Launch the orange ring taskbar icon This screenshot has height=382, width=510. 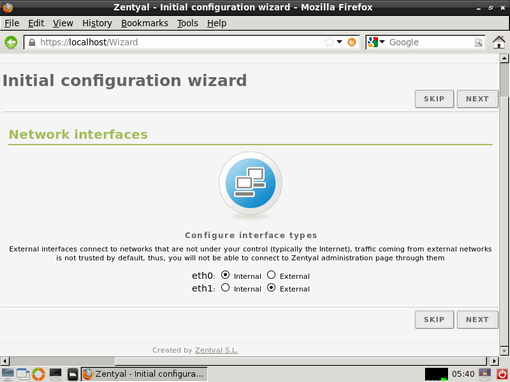tap(38, 374)
